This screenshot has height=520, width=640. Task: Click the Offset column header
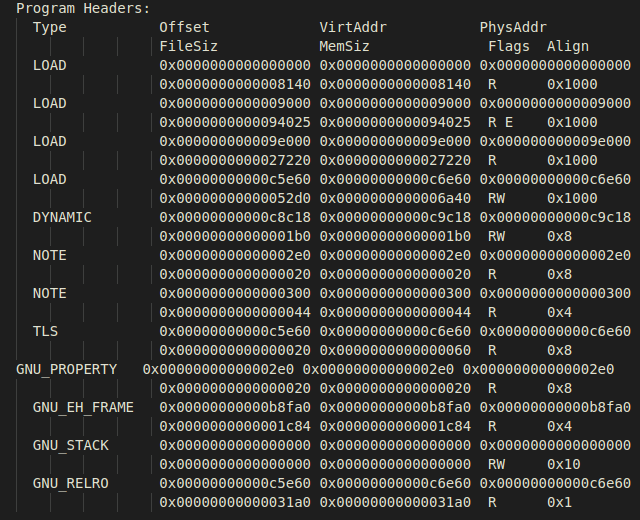pos(185,27)
